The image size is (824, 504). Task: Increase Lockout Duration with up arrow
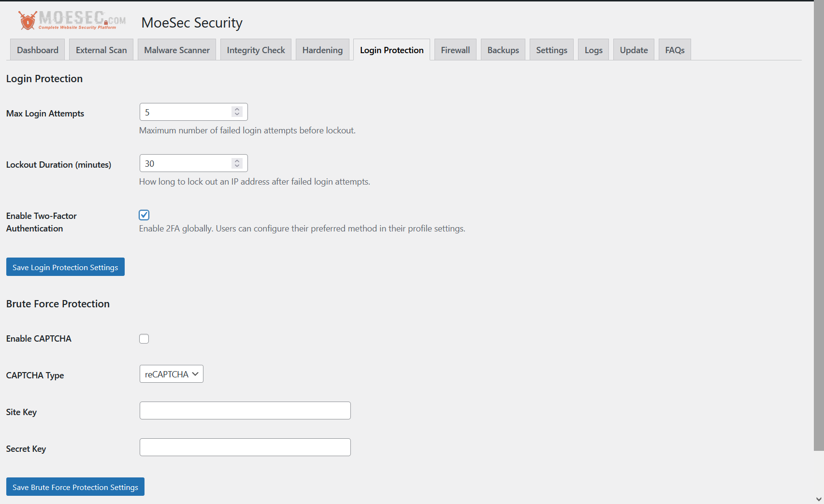click(237, 160)
